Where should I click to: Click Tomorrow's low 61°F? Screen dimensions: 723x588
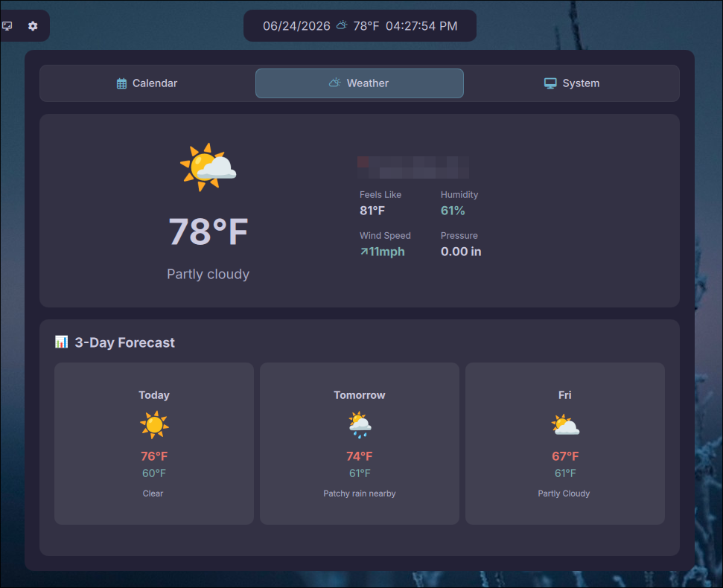pos(360,473)
